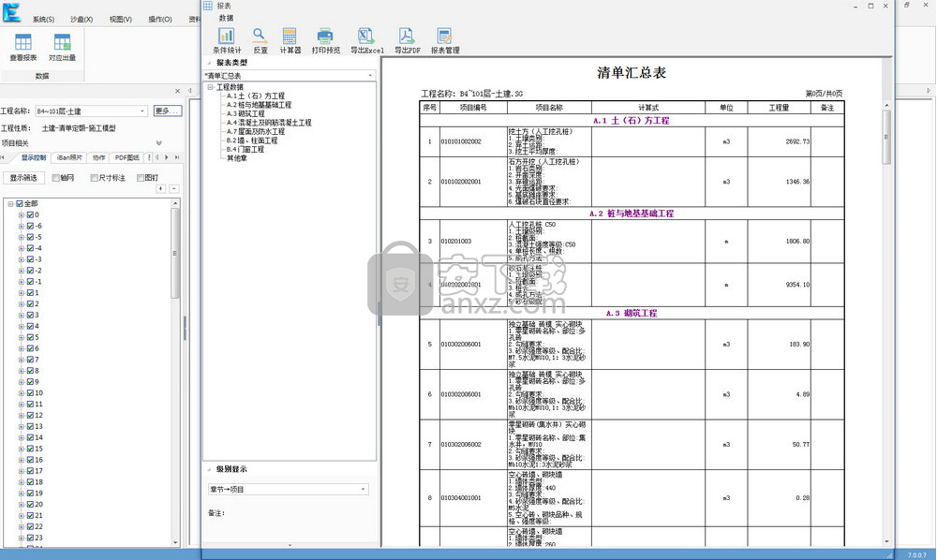Collapse the 级别显示 section triangle
This screenshot has width=937, height=560.
pyautogui.click(x=209, y=469)
